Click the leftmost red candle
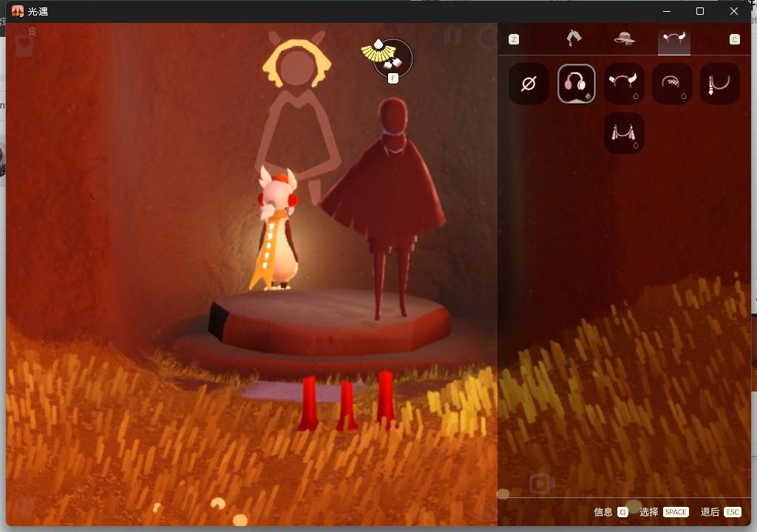Image resolution: width=757 pixels, height=532 pixels. 308,403
